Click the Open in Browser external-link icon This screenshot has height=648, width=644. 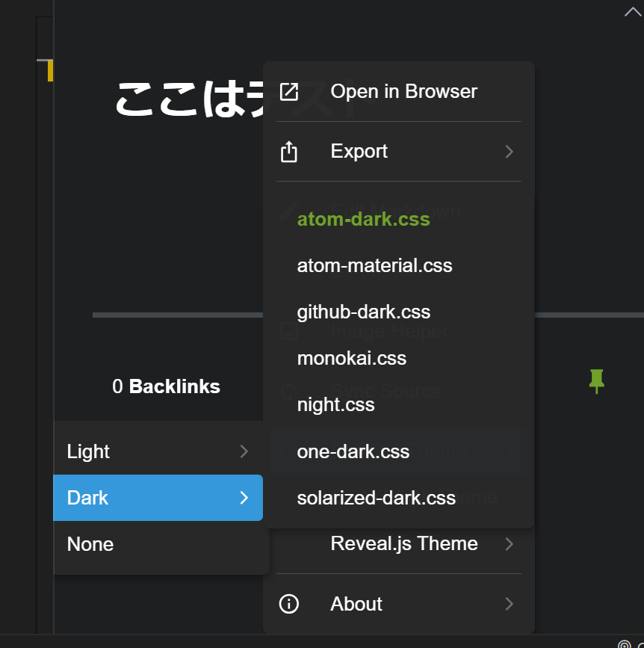289,92
